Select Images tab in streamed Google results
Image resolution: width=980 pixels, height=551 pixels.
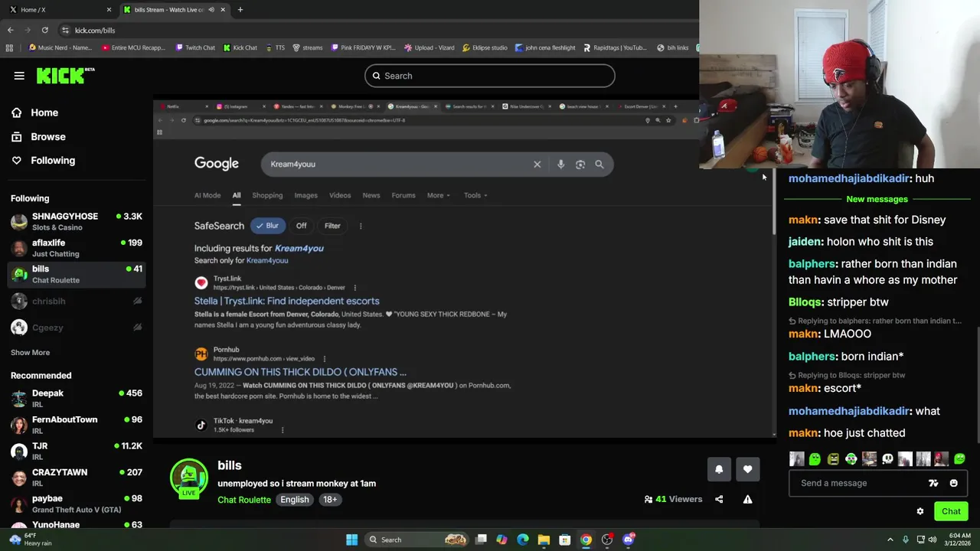(x=305, y=195)
